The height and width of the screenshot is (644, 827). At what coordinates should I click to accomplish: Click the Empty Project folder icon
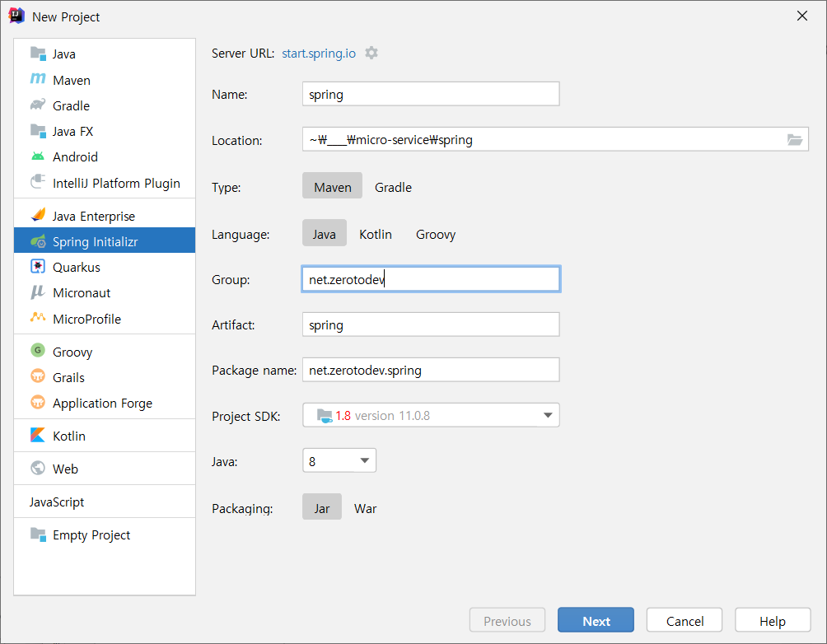(x=38, y=534)
